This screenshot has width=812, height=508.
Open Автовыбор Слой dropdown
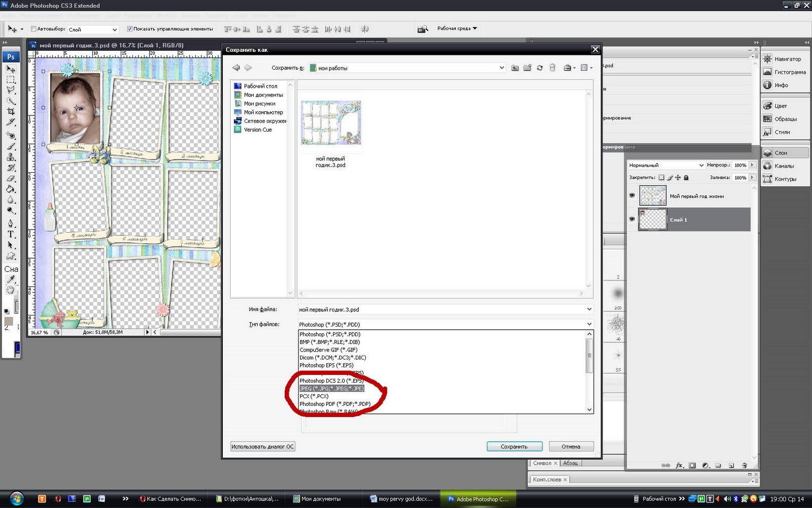pyautogui.click(x=93, y=29)
